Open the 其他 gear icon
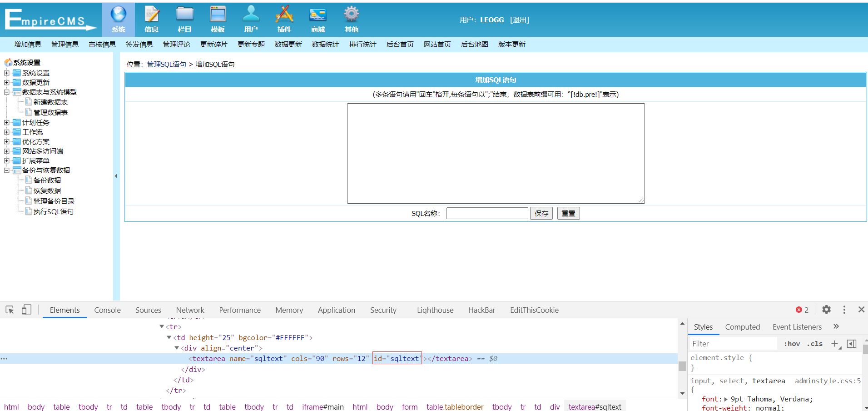Viewport: 868px width, 411px height. click(351, 15)
